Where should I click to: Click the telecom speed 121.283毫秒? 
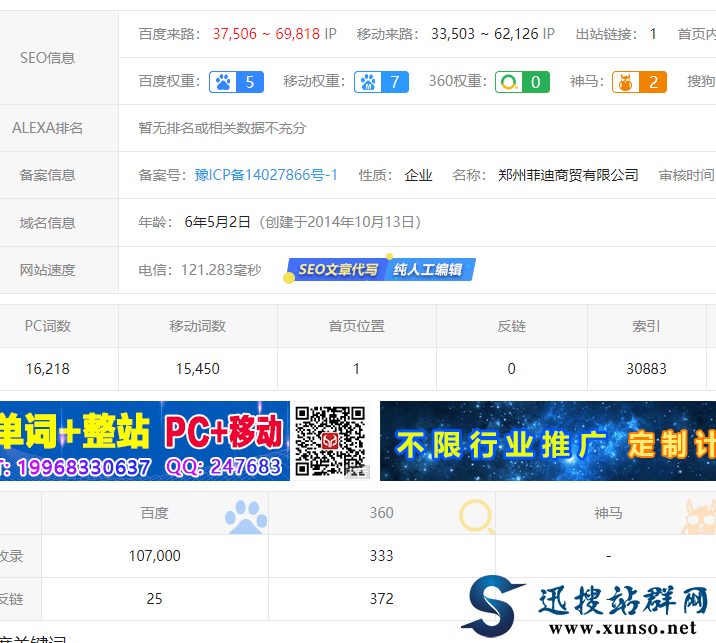221,270
